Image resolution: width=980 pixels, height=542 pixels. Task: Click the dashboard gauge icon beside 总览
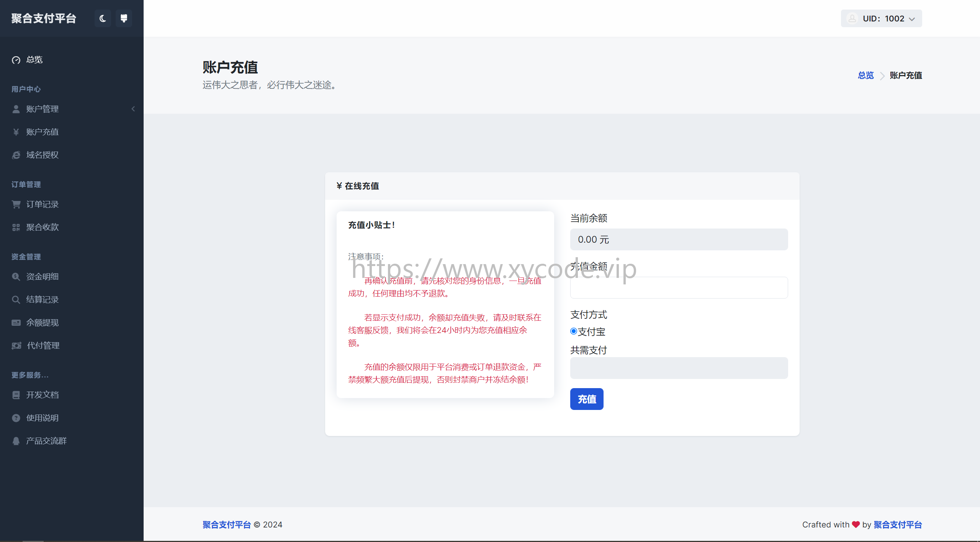coord(16,60)
